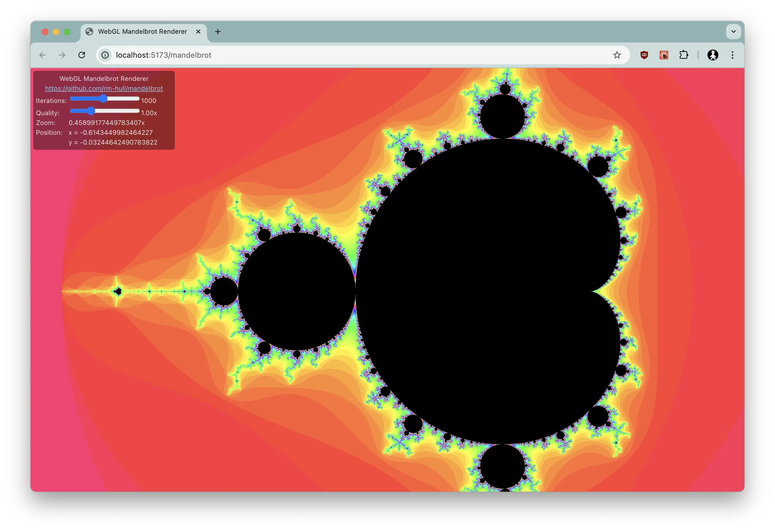Click the main black cardioid of the fractal
This screenshot has height=532, width=775.
point(484,290)
